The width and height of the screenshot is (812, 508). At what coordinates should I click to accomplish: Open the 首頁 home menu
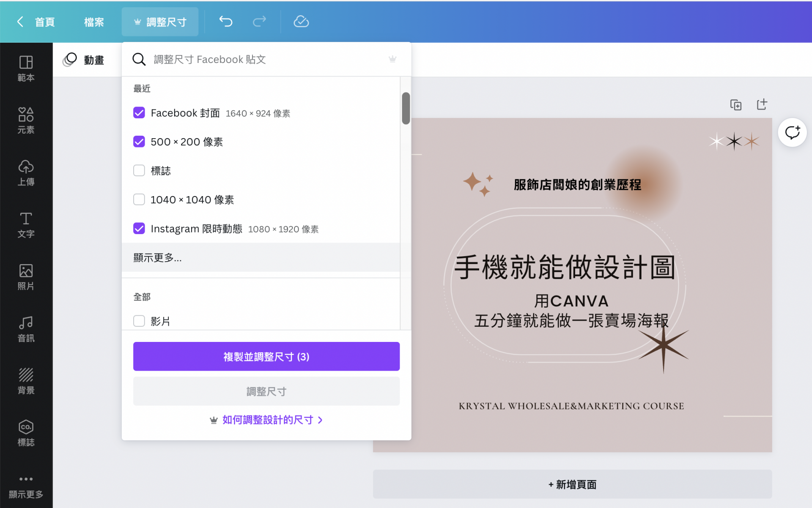pyautogui.click(x=45, y=22)
